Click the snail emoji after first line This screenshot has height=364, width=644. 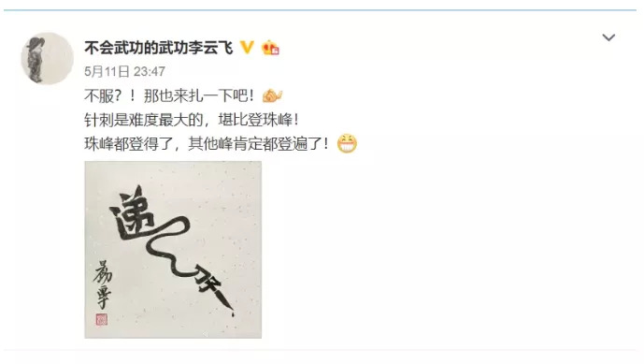(x=272, y=95)
